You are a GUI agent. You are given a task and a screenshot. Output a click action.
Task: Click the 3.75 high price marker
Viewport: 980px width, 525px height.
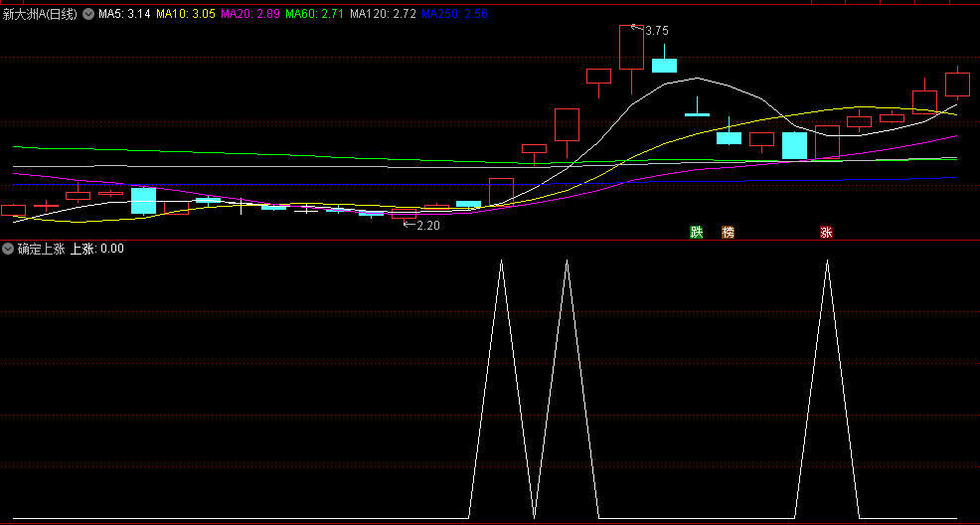point(656,31)
